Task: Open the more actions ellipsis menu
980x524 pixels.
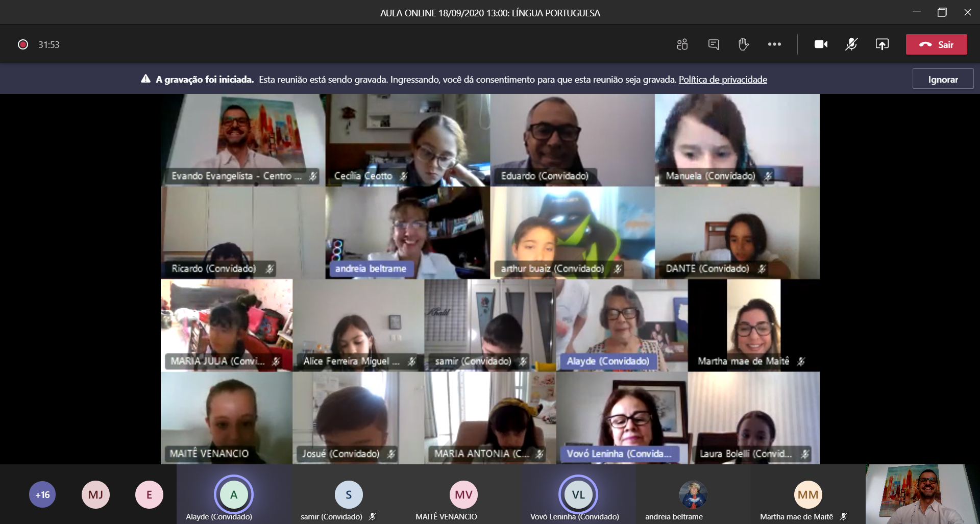Action: 774,44
